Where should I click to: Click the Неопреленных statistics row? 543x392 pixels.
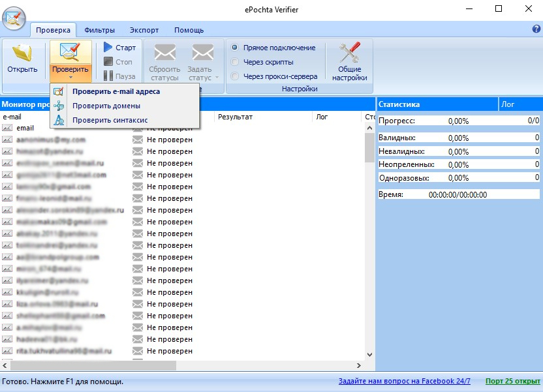coord(459,164)
